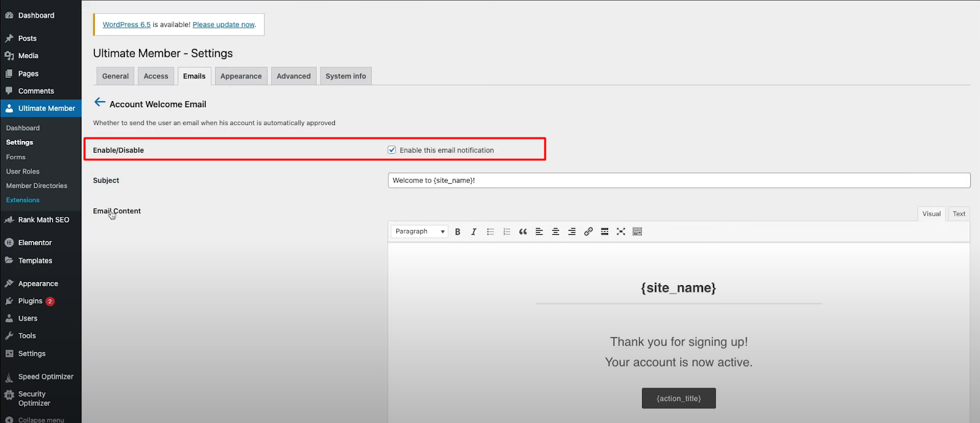Screen dimensions: 980x423
Task: Center align the email text
Action: coord(556,232)
